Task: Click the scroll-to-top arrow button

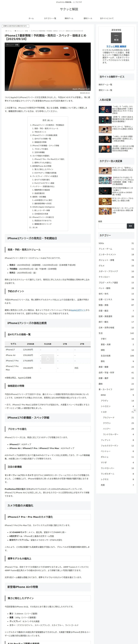Action: [135, 410]
